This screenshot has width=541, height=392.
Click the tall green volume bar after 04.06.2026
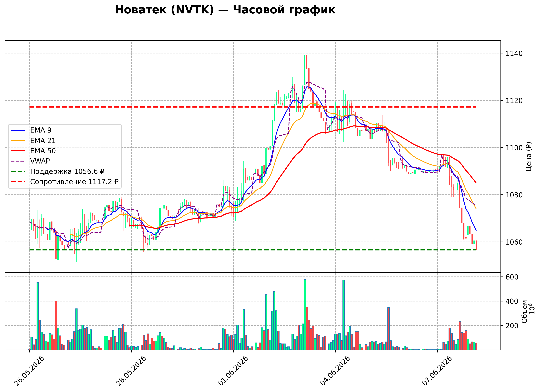343,315
